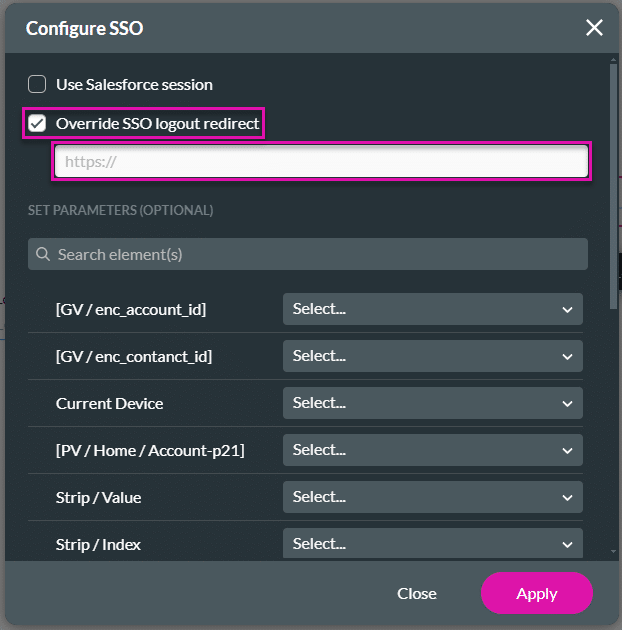Click the Strip / Value label

[98, 497]
